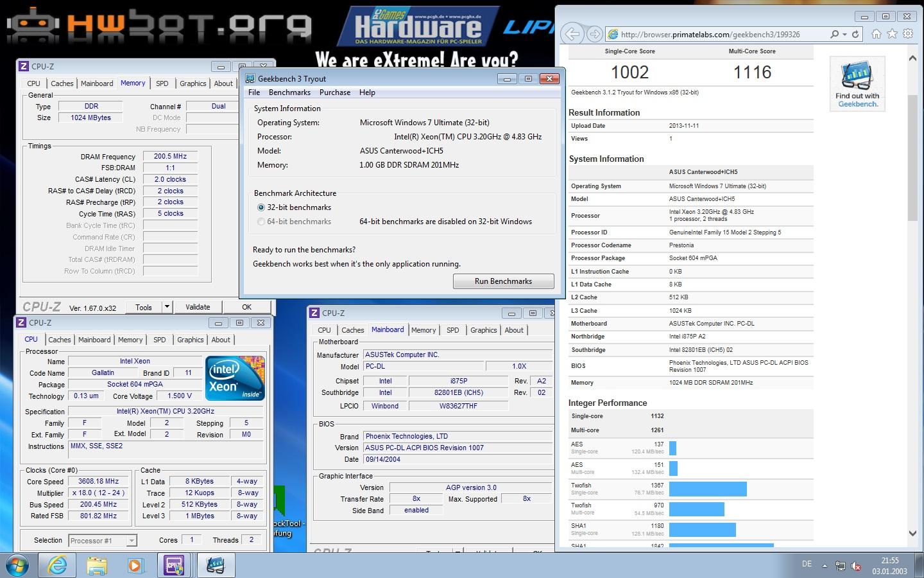924x578 pixels.
Task: Click the browser scrollbar up arrow
Action: [x=912, y=58]
